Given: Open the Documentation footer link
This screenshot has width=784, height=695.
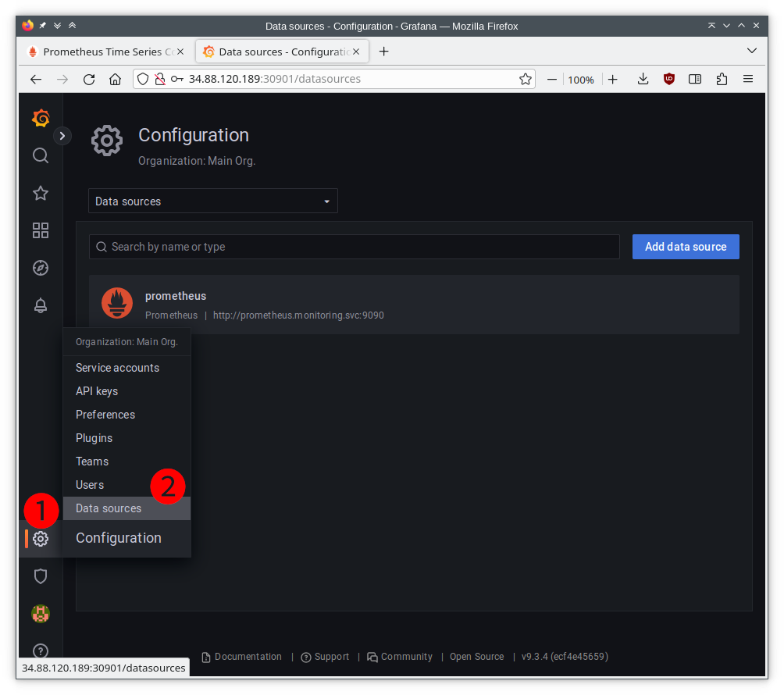Looking at the screenshot, I should (x=242, y=657).
